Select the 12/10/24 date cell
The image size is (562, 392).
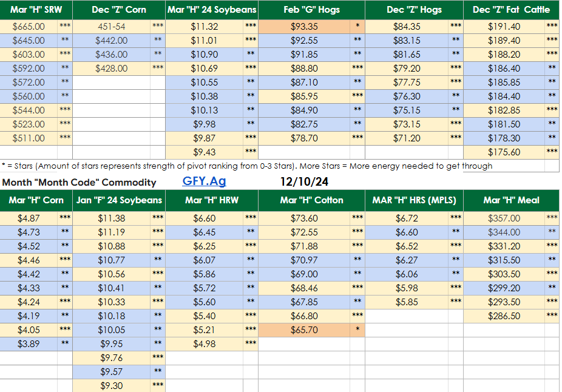click(303, 181)
